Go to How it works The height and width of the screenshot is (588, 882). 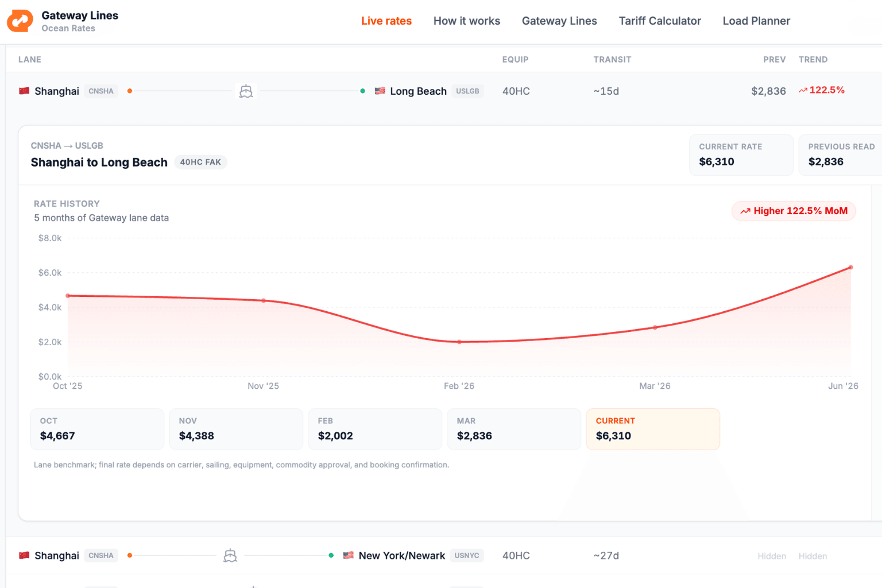tap(467, 21)
